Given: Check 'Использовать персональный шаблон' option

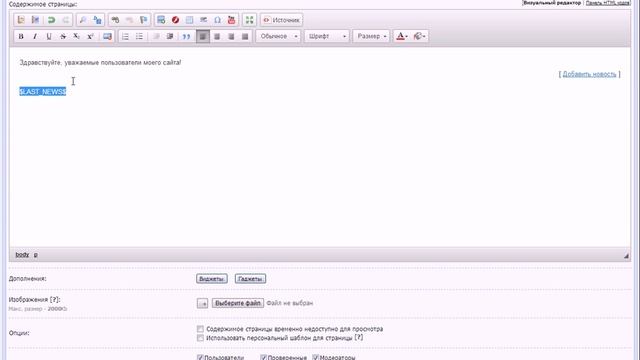Looking at the screenshot, I should (200, 338).
